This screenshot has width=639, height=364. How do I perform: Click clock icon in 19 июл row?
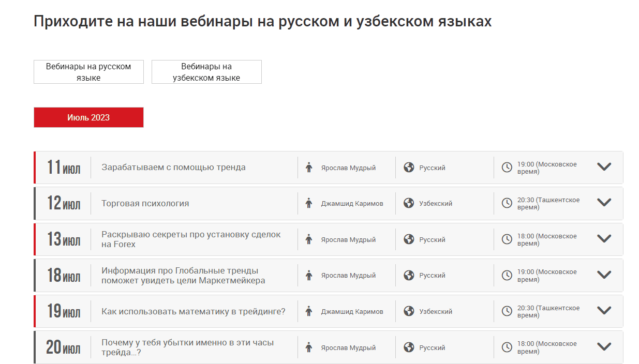(x=507, y=311)
